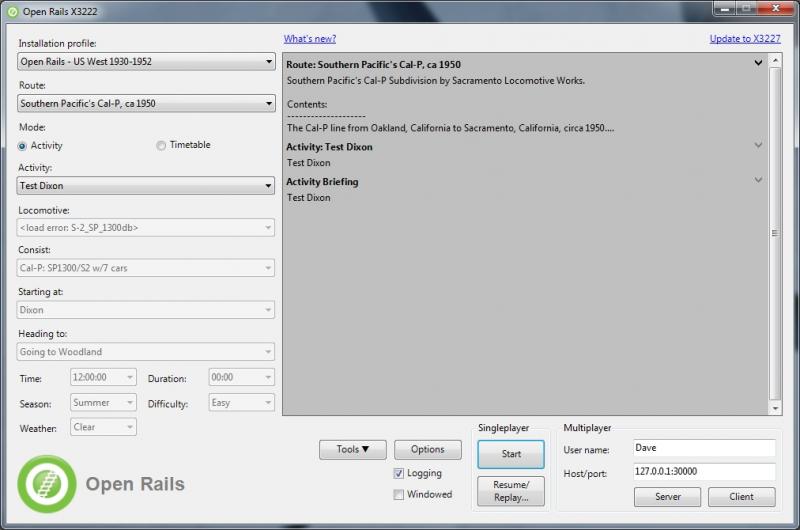This screenshot has height=530, width=800.
Task: Open the What's new? link
Action: point(310,39)
